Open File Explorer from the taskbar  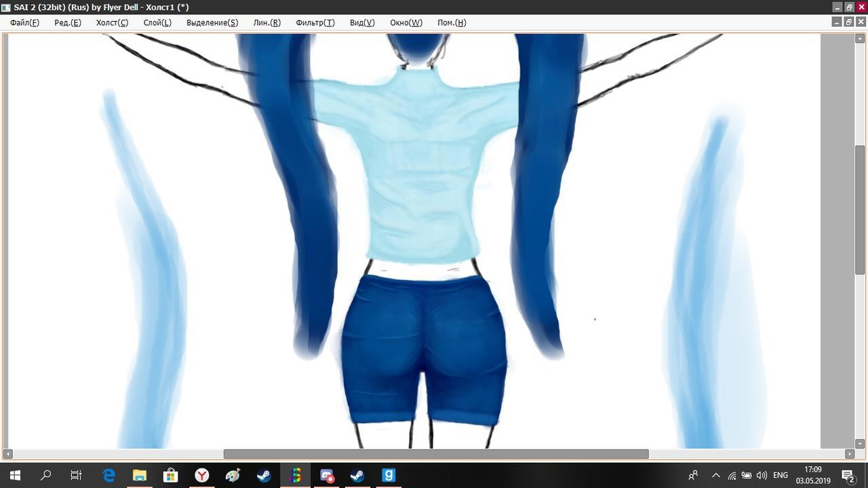(x=139, y=475)
